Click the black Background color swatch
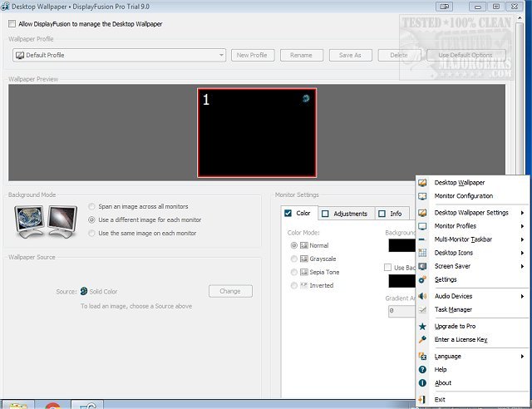Viewport: 532px width, 409px height. click(x=401, y=245)
